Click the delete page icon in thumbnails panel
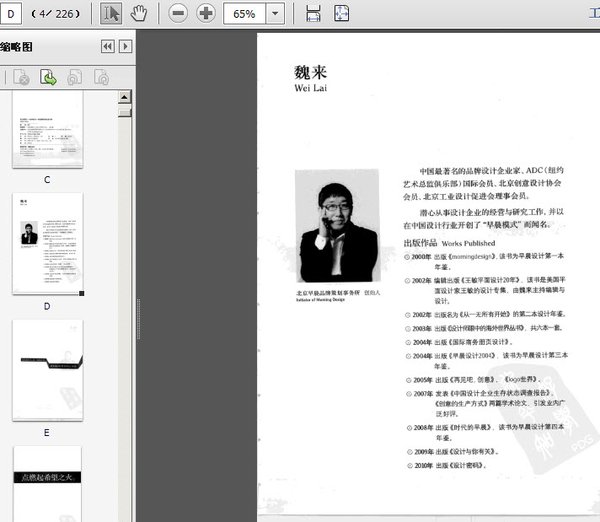 pyautogui.click(x=20, y=77)
